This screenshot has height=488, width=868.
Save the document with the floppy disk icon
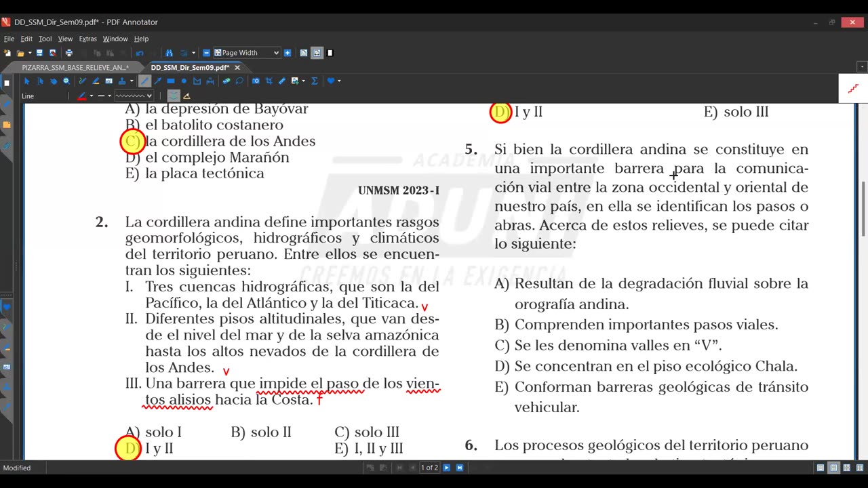point(39,53)
